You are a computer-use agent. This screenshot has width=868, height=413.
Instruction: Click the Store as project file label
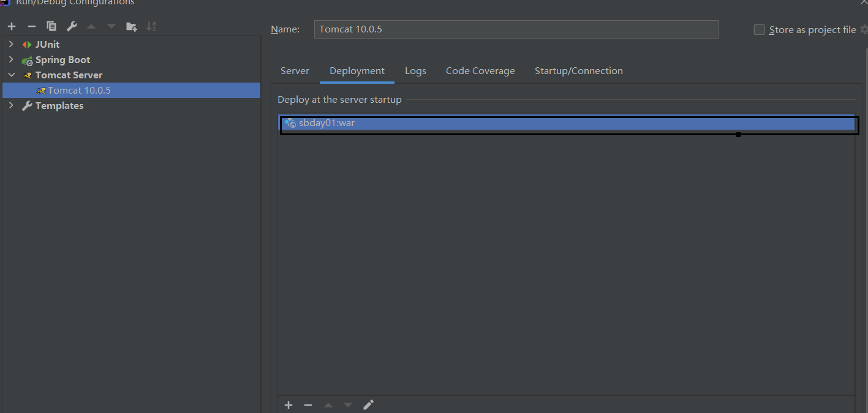coord(812,29)
